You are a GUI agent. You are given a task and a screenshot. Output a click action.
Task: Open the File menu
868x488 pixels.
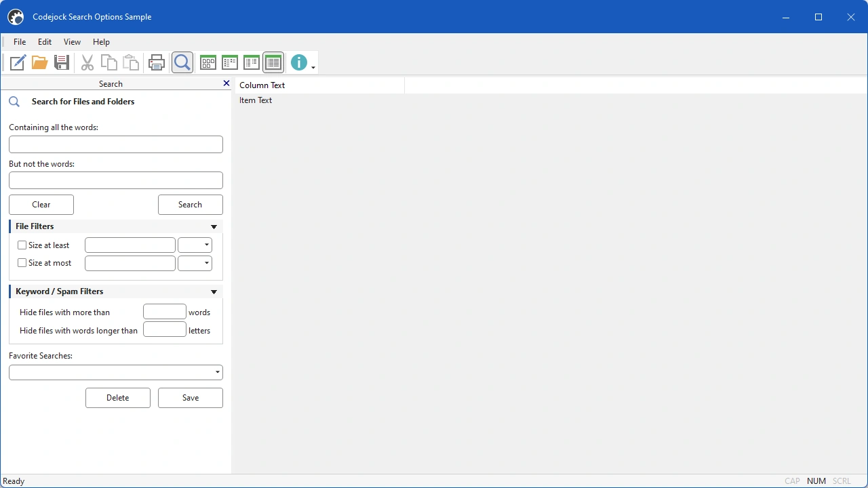[20, 42]
